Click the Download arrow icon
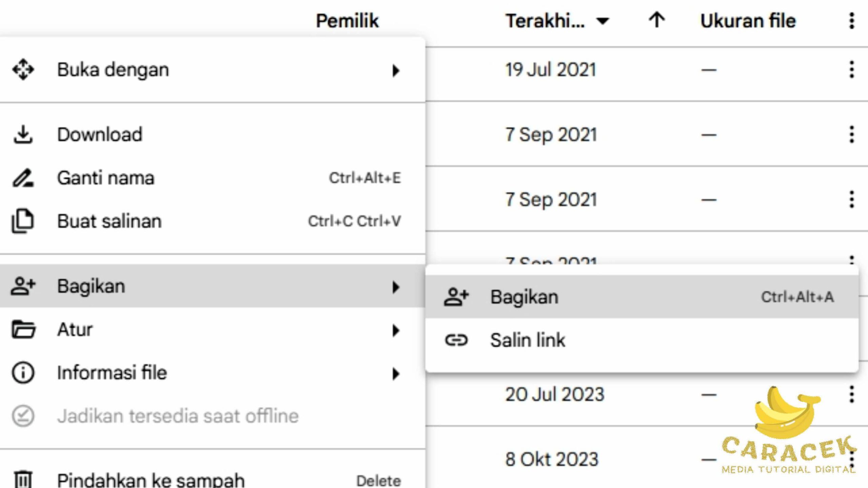The width and height of the screenshot is (868, 488). (x=23, y=135)
